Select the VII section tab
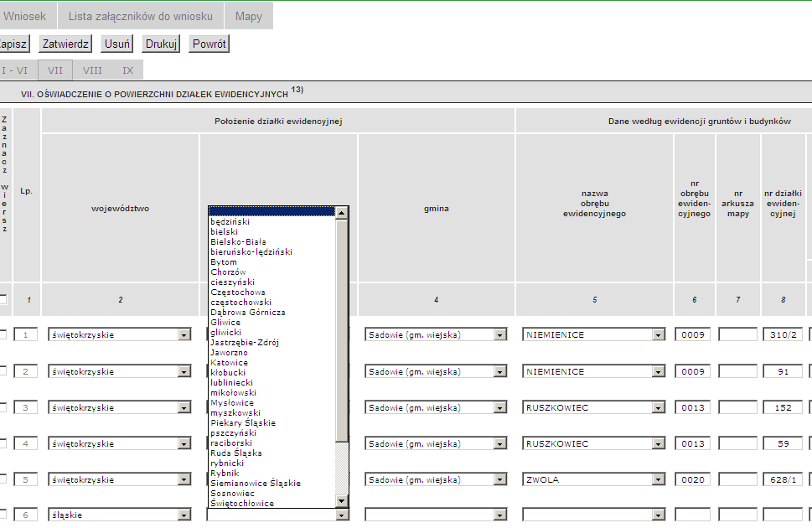This screenshot has width=812, height=528. click(55, 70)
